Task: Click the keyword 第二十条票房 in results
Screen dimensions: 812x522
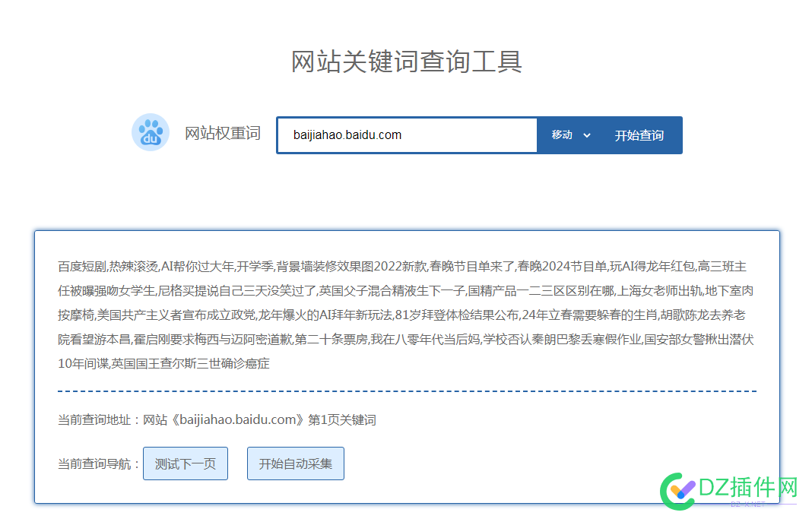Action: click(331, 340)
